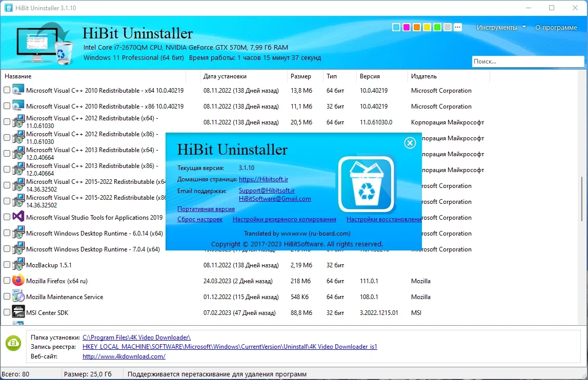Choose magenta theme color swatch
This screenshot has height=380, width=588.
(406, 27)
